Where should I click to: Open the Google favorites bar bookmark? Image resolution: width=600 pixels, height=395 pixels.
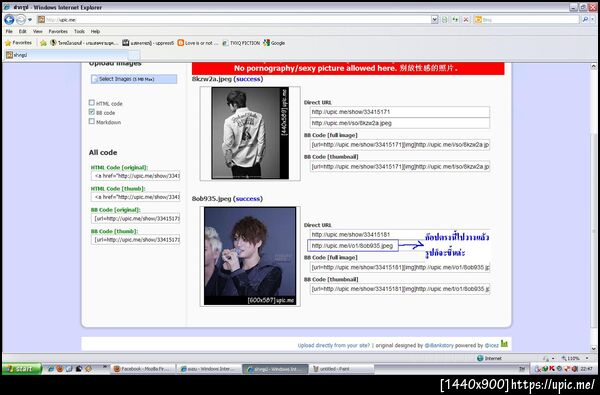pyautogui.click(x=274, y=43)
